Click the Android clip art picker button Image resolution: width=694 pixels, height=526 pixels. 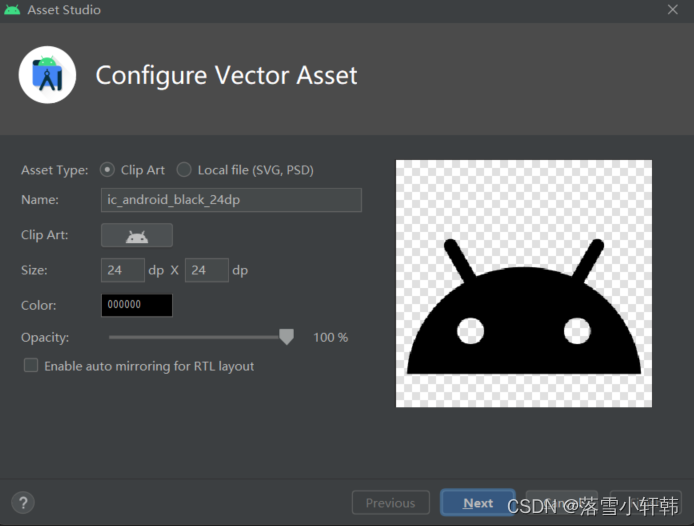(137, 235)
